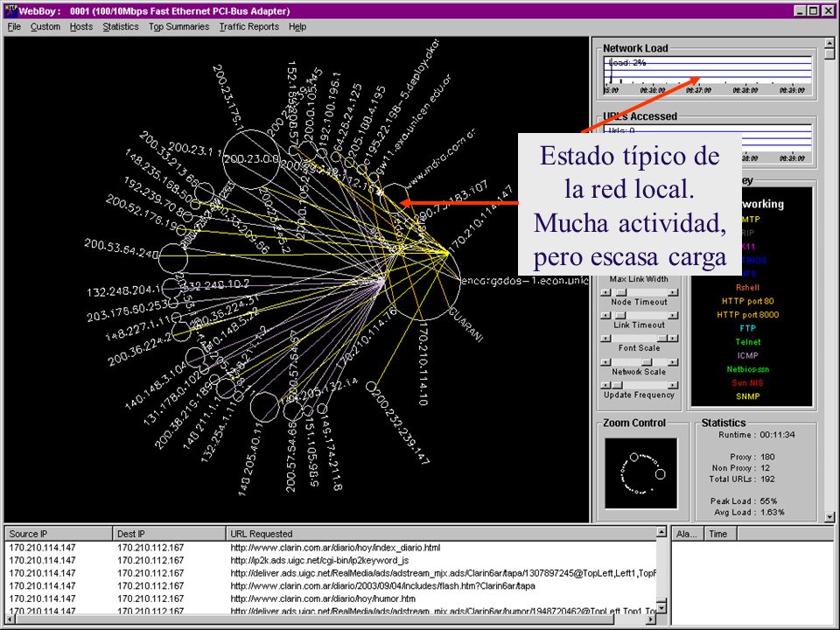This screenshot has height=630, width=840.
Task: Decrease Link Timeout with its left arrow
Action: 605,316
